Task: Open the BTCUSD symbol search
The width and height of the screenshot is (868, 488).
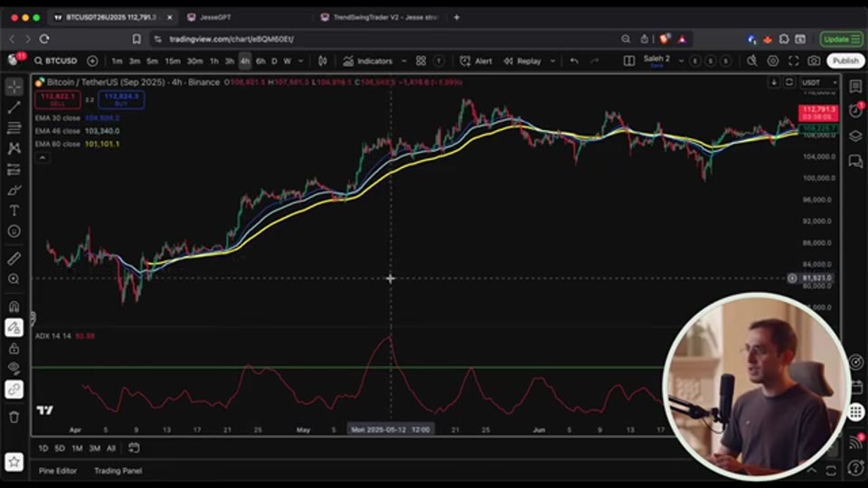Action: click(55, 61)
